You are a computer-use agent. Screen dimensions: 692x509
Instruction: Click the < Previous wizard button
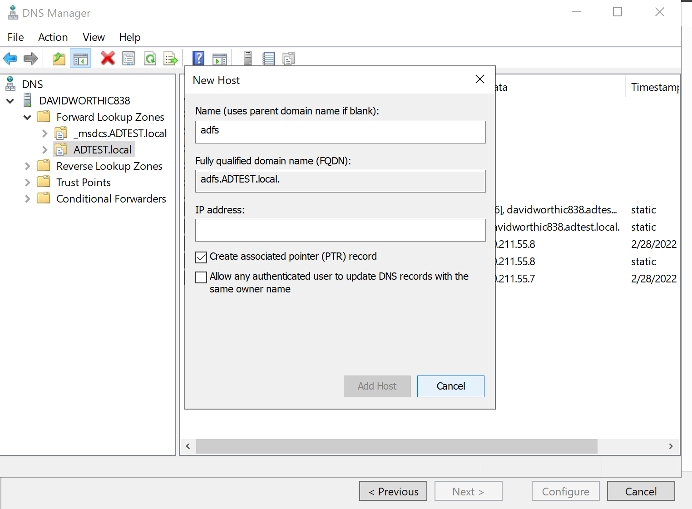[x=392, y=491]
